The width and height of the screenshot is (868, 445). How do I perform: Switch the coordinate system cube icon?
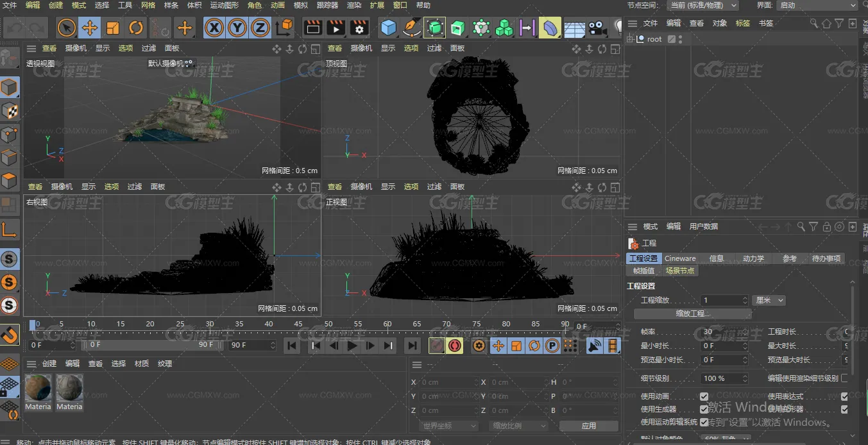(284, 28)
